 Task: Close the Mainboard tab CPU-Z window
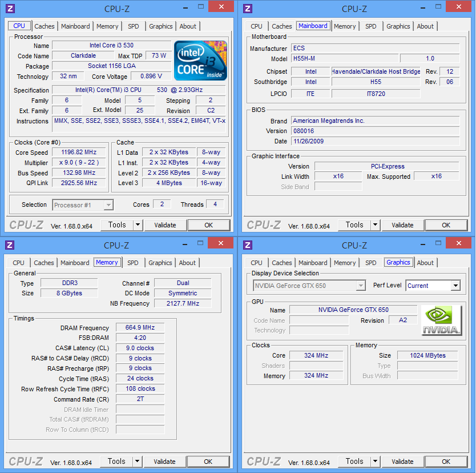tap(457, 7)
